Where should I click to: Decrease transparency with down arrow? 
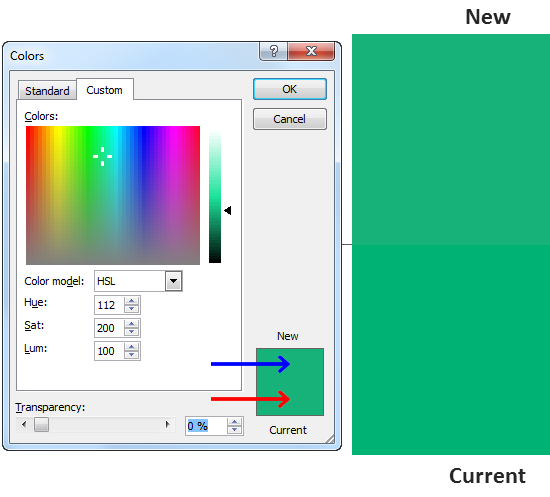[x=235, y=430]
